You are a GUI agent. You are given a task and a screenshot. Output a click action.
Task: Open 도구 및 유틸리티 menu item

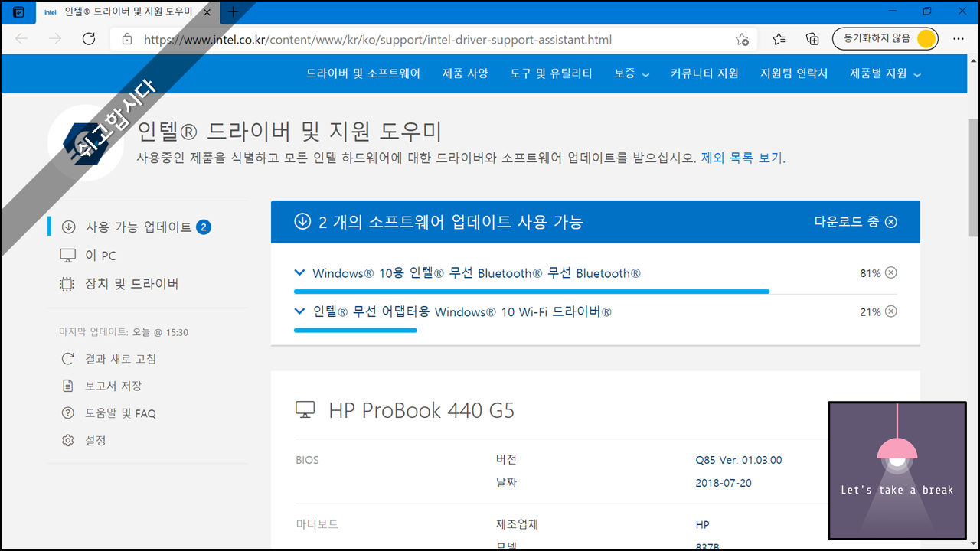[551, 73]
